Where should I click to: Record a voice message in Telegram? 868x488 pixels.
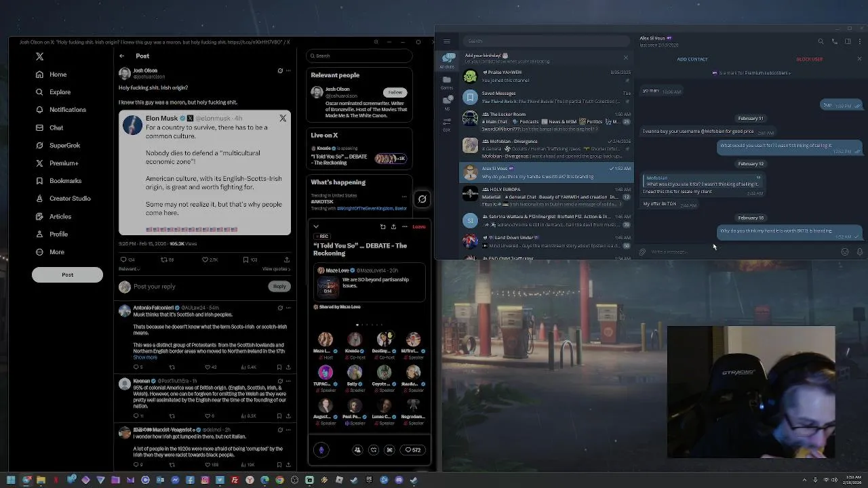(859, 252)
